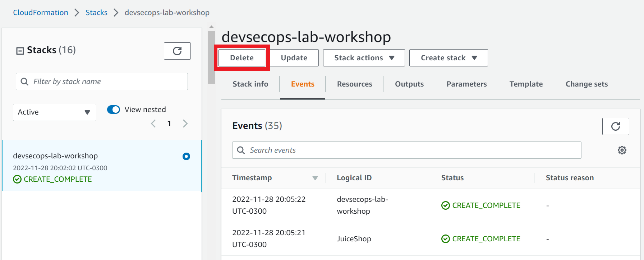Image resolution: width=644 pixels, height=260 pixels.
Task: Navigate to CloudFormation breadcrumb link
Action: coord(41,13)
